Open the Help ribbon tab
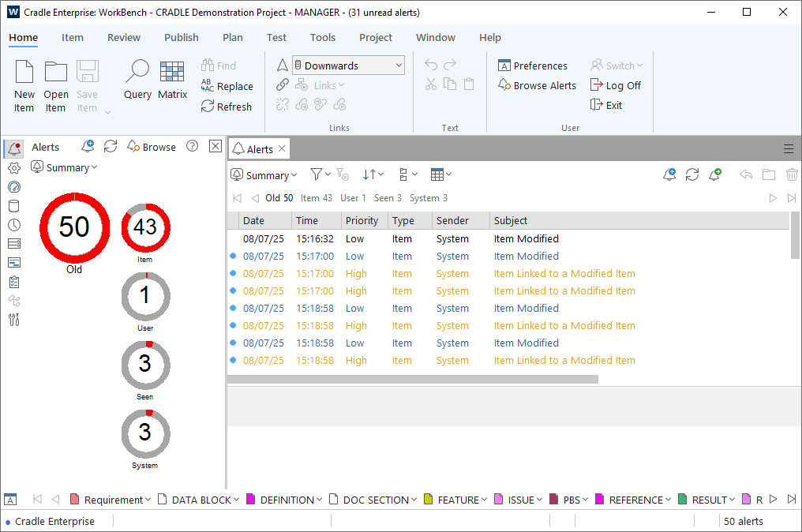Viewport: 802px width, 532px height. pyautogui.click(x=490, y=37)
